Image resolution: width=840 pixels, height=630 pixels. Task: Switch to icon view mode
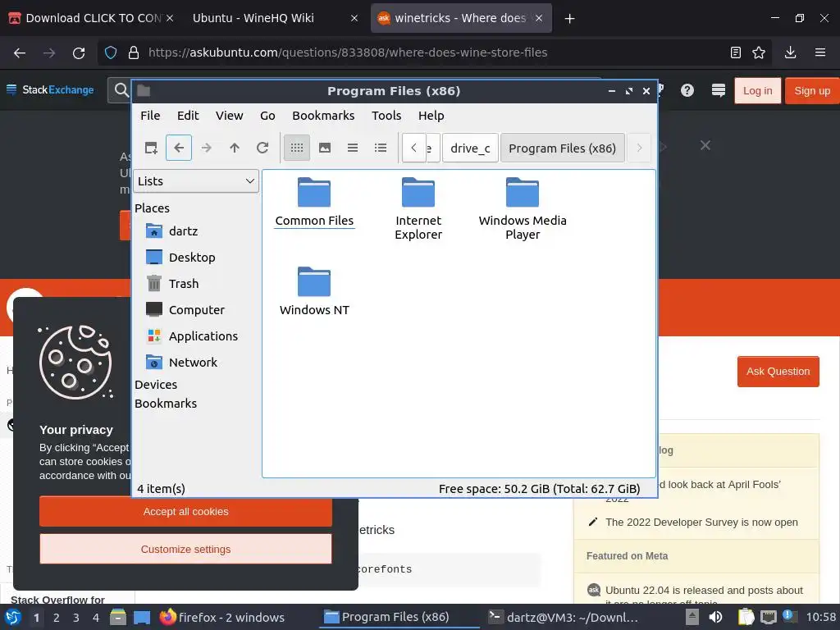(x=297, y=148)
